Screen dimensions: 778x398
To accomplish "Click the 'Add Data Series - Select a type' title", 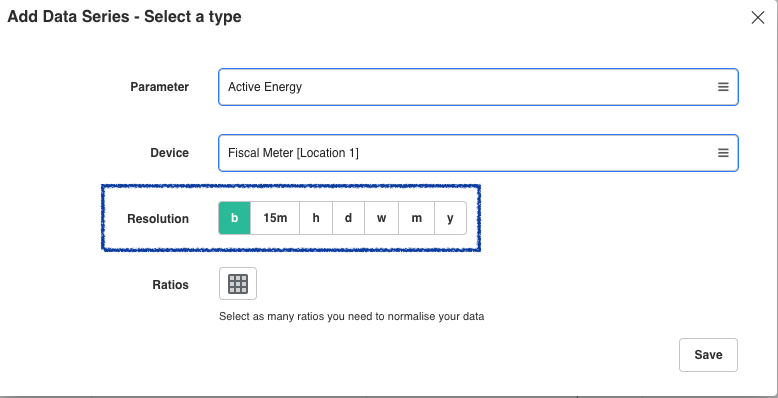I will point(124,16).
